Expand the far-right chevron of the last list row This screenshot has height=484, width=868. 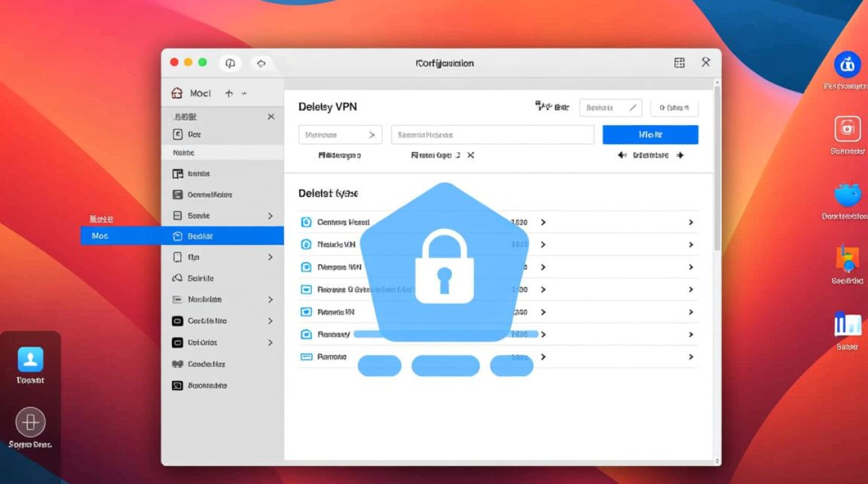[x=691, y=357]
